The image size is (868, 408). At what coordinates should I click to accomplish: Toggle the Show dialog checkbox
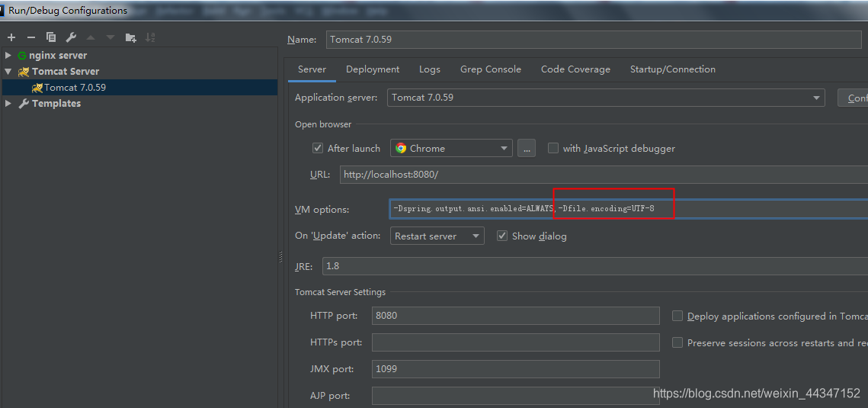pyautogui.click(x=502, y=236)
